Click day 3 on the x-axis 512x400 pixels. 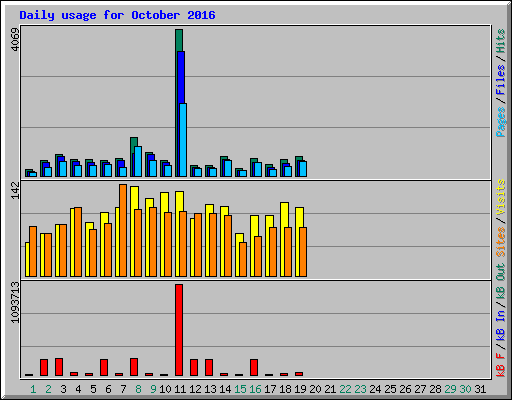click(63, 389)
